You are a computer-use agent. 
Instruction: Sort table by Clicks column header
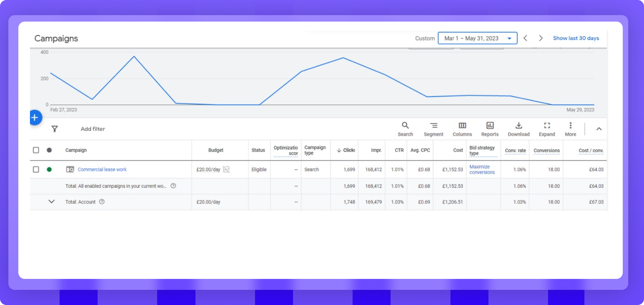click(x=346, y=150)
